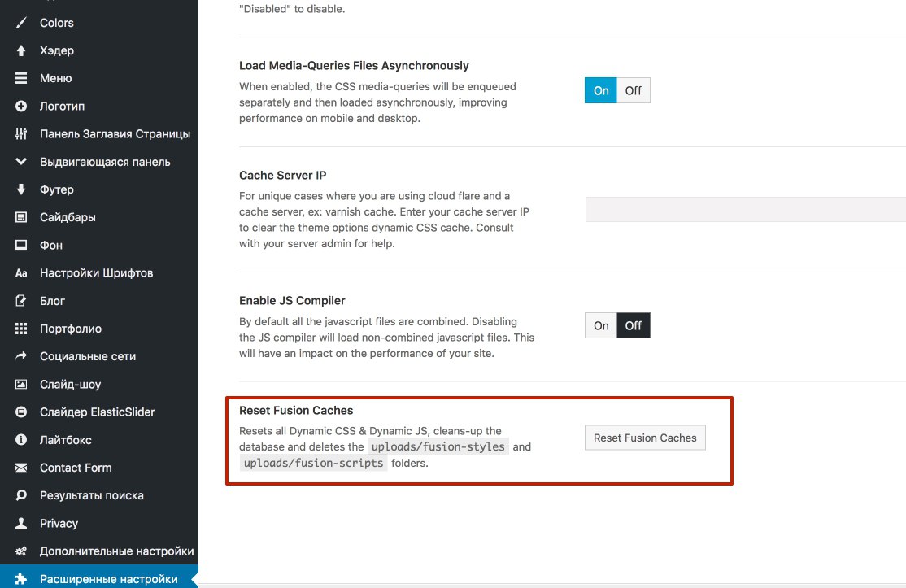The width and height of the screenshot is (906, 588).
Task: Click the Логотип plus-circle icon
Action: 21,107
